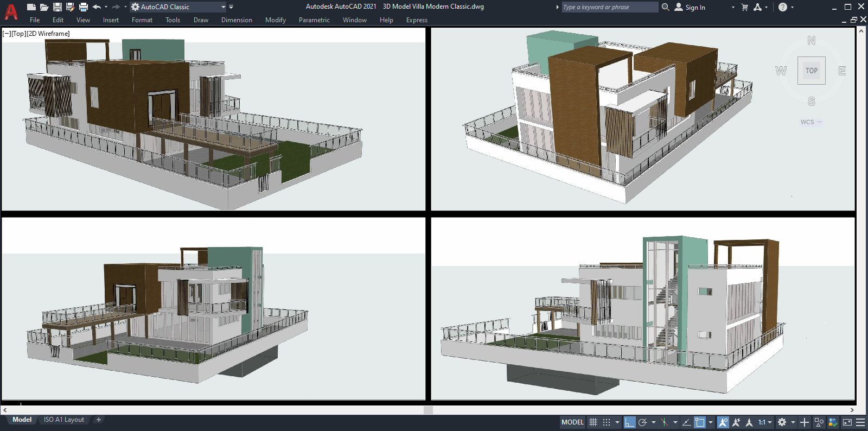Expand the AutoCAD Classic workspace dropdown
868x431 pixels.
pyautogui.click(x=223, y=7)
